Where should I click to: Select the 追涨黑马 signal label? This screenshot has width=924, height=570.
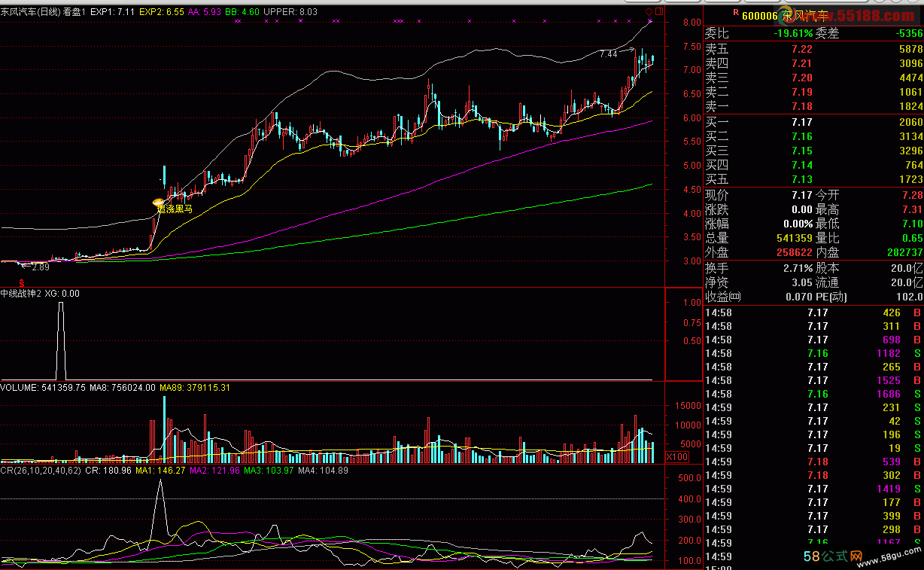tap(175, 210)
